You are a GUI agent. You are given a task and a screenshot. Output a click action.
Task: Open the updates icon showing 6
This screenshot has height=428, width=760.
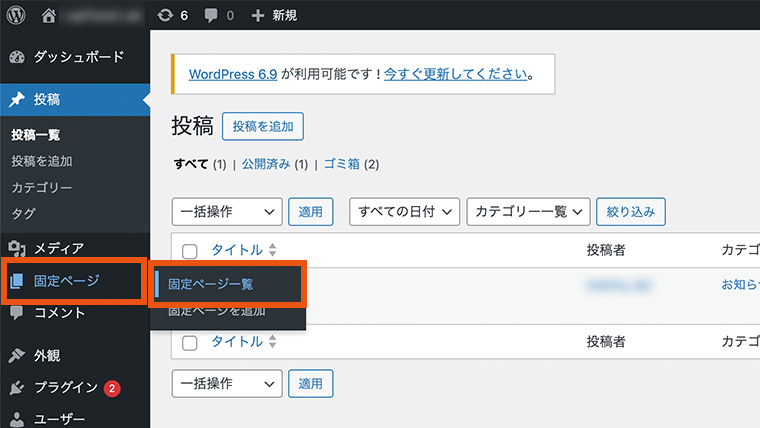(165, 16)
